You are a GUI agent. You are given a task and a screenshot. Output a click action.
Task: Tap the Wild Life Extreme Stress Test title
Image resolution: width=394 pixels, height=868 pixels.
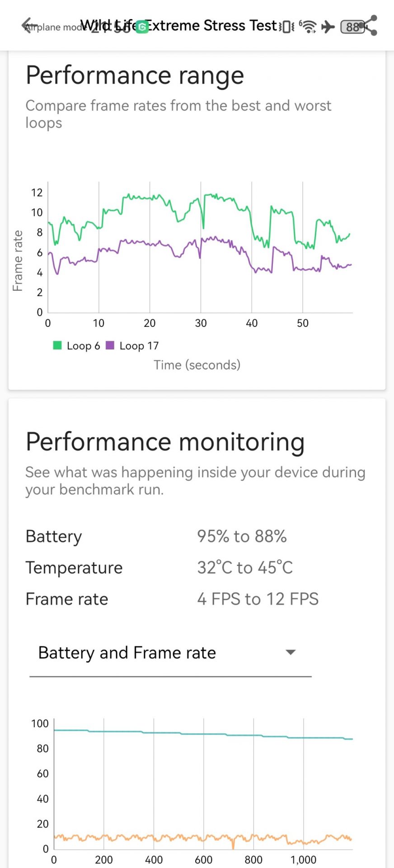pos(178,26)
